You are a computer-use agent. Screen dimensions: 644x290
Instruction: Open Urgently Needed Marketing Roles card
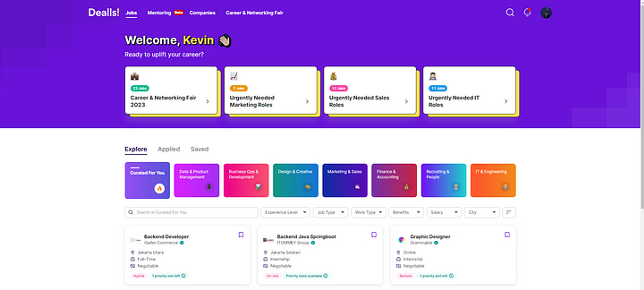(x=270, y=91)
